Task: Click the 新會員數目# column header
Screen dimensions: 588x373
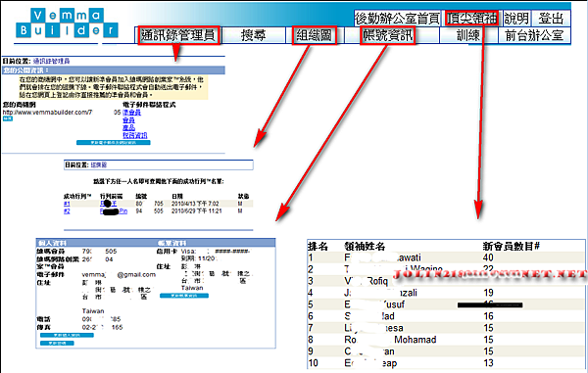Action: tap(512, 247)
